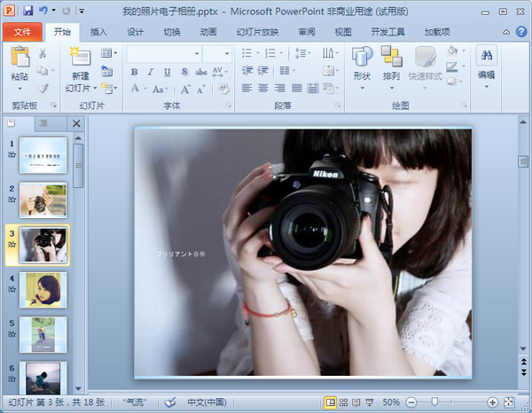Click the Font Color A button

[135, 88]
